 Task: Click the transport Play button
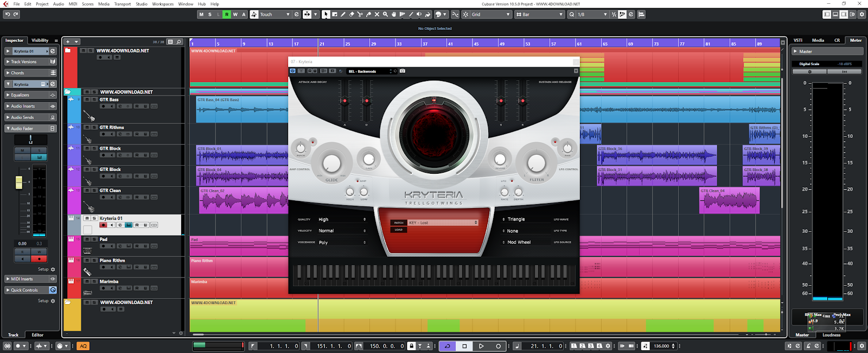pos(481,346)
